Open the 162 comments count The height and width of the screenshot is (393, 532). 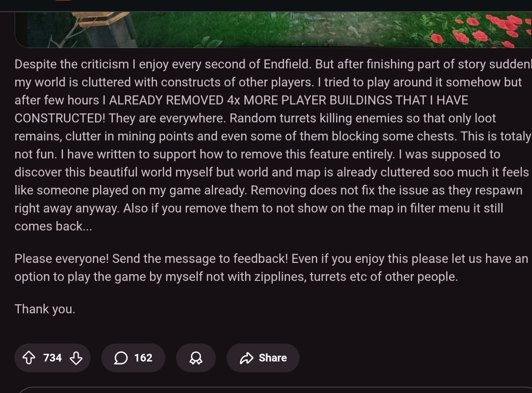[x=143, y=358]
